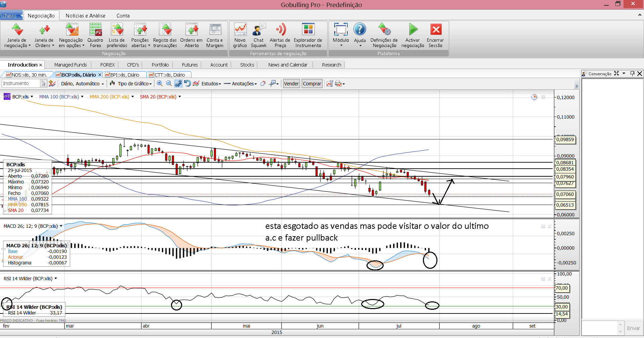Expand MACD 26; 12; 9 study dropdown
The width and height of the screenshot is (644, 338).
61,226
